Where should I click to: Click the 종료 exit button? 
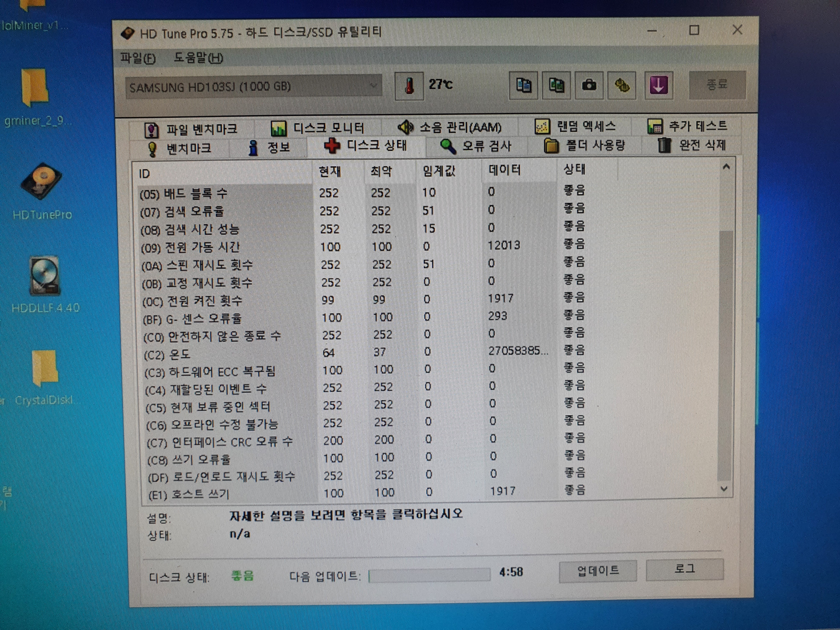coord(717,85)
